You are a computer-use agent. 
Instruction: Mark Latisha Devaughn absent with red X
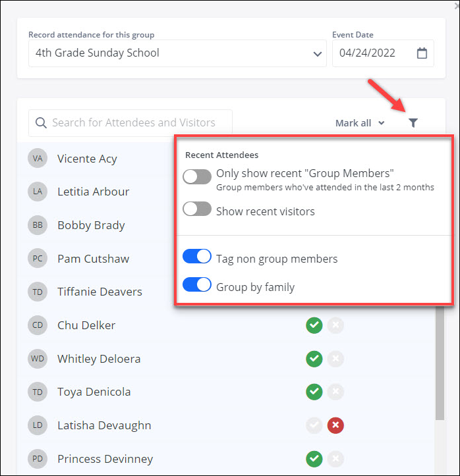(x=335, y=425)
